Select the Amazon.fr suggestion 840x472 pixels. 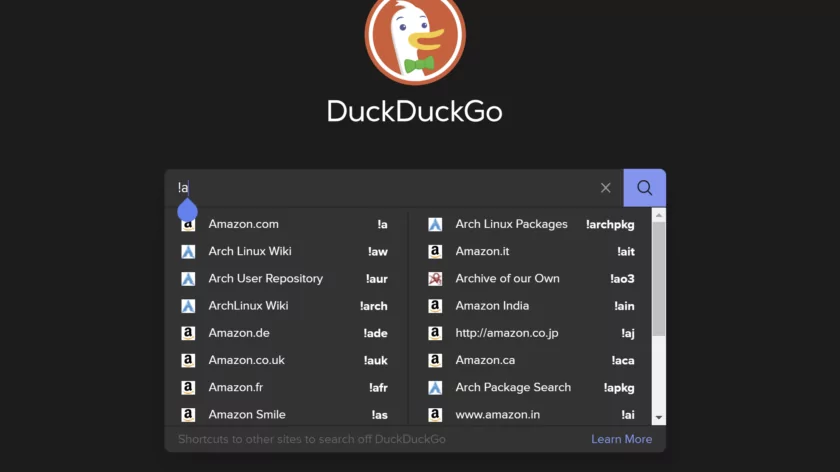click(284, 387)
